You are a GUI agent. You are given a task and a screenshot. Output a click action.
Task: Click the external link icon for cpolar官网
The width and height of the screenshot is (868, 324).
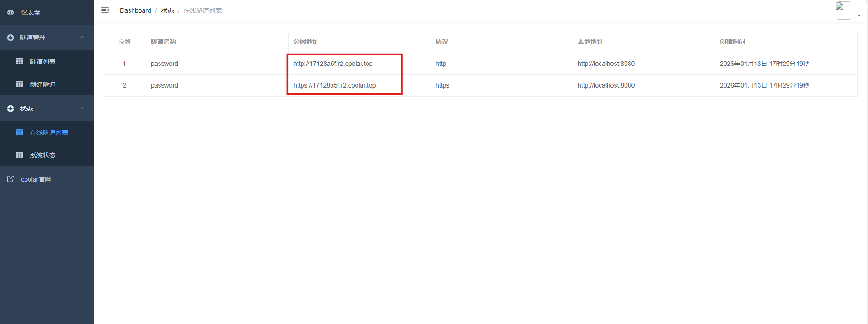[x=10, y=179]
